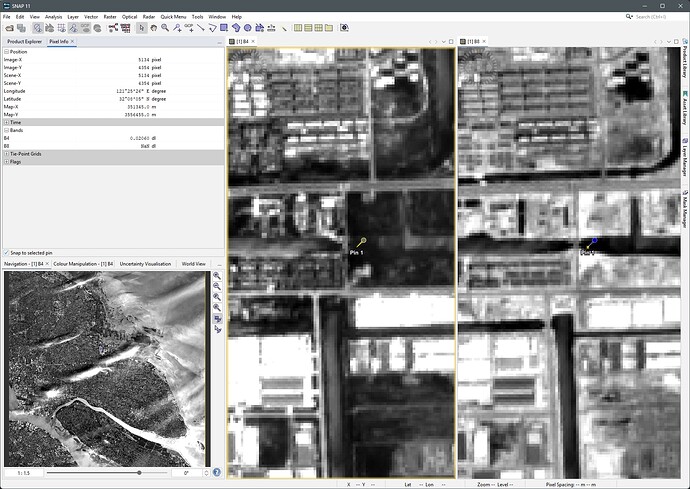Open the World View tab

pyautogui.click(x=193, y=264)
